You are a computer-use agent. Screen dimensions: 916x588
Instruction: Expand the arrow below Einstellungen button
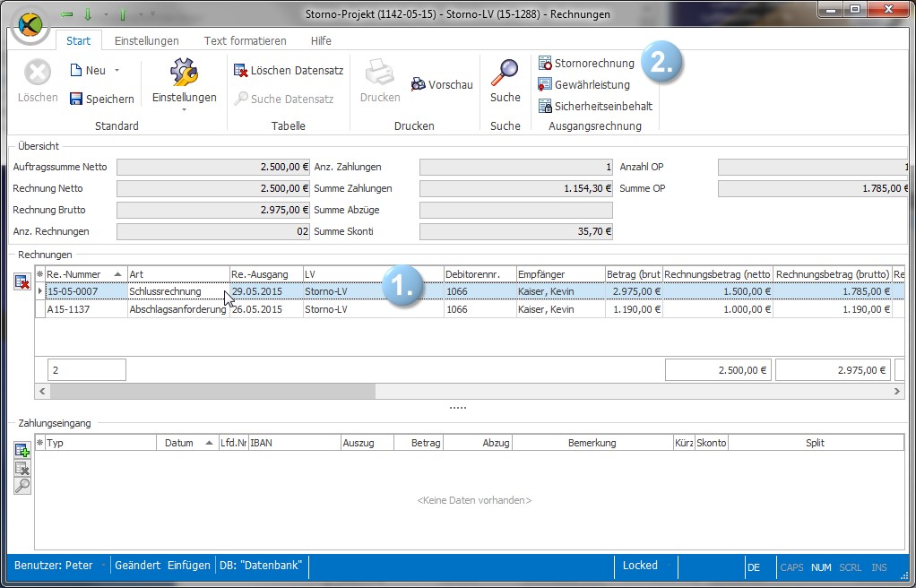pos(184,110)
